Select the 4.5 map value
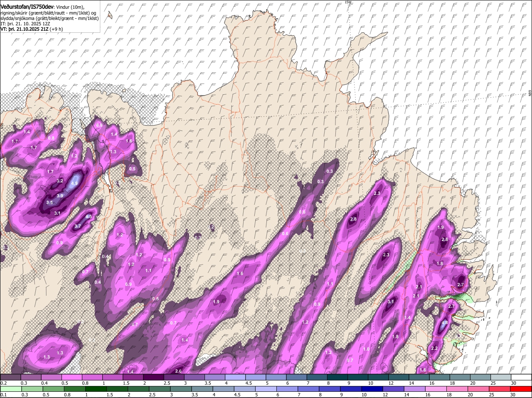Screen dimensions: 532x398 [x=89, y=216]
